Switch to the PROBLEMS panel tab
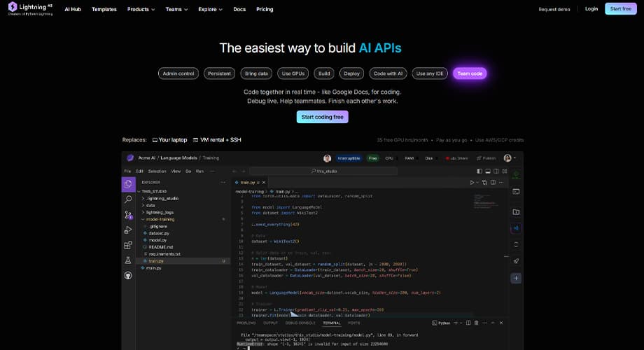 pos(246,323)
